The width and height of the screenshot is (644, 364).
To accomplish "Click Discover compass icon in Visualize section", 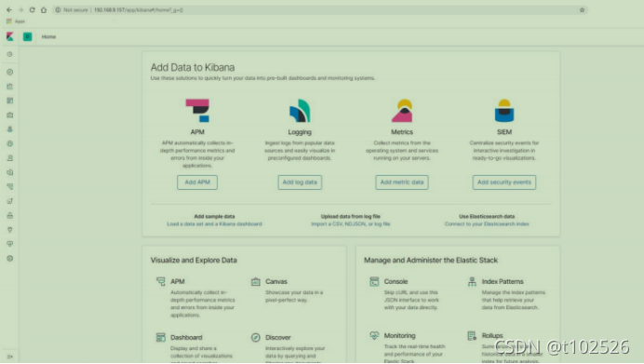I will point(256,337).
